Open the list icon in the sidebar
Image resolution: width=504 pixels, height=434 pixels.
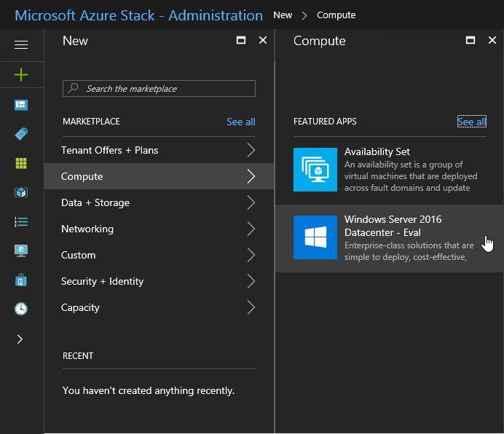pos(21,222)
